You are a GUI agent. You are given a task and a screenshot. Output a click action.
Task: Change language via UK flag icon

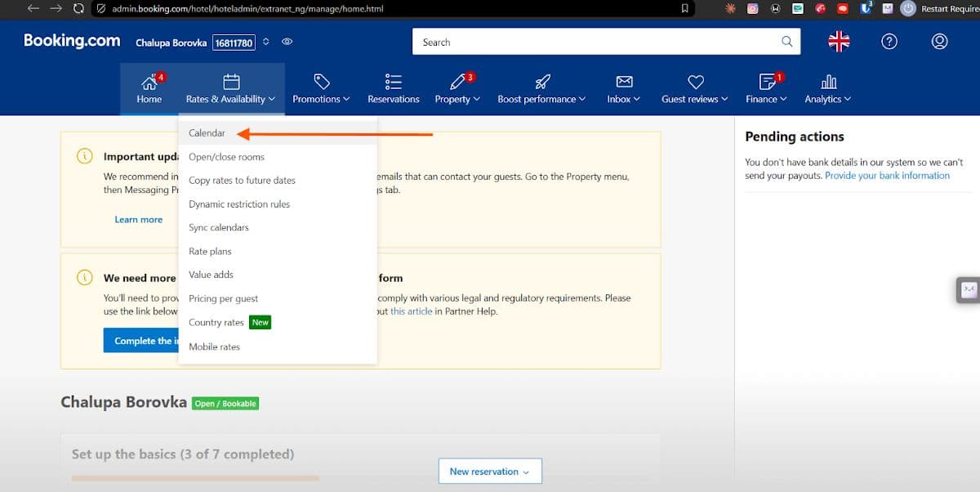[x=839, y=42]
